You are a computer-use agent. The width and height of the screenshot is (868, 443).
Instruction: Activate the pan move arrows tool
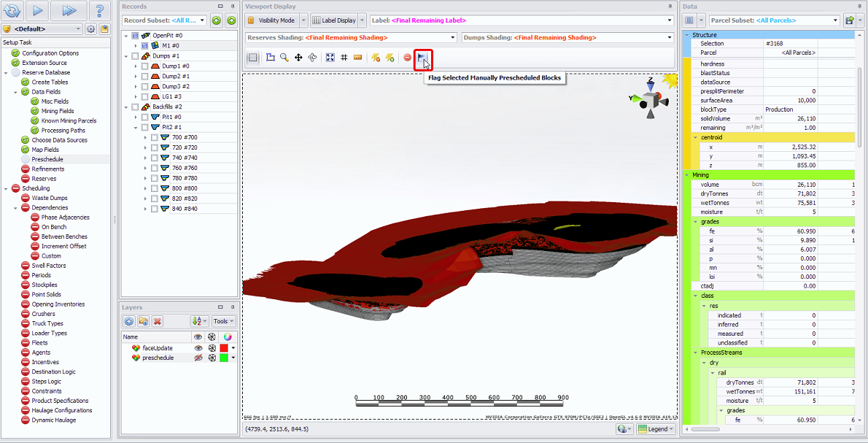(298, 58)
